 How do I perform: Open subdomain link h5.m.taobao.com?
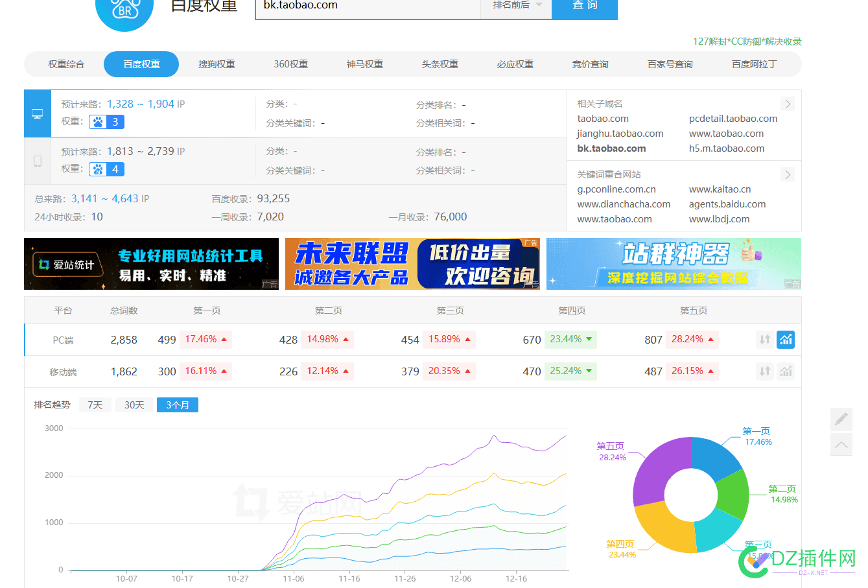pos(727,148)
